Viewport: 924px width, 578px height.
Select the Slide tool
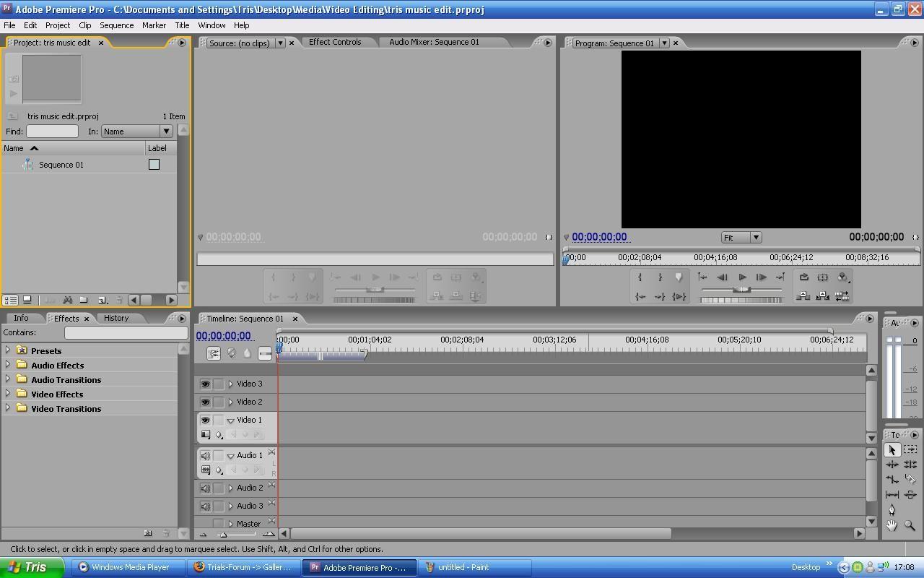pyautogui.click(x=910, y=495)
